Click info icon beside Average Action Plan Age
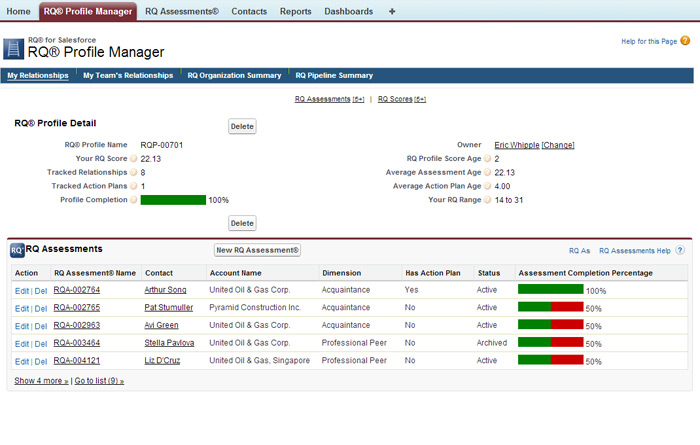This screenshot has height=445, width=700. pyautogui.click(x=488, y=186)
